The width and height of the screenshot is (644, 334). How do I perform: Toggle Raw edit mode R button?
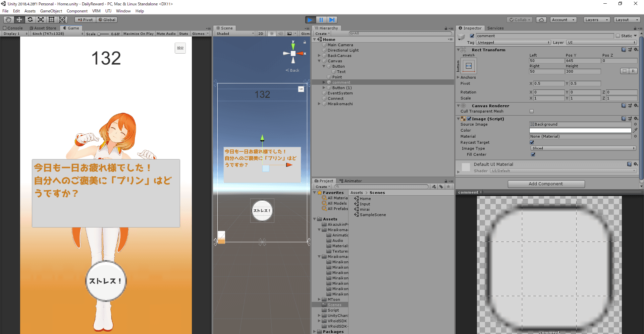[x=633, y=71]
